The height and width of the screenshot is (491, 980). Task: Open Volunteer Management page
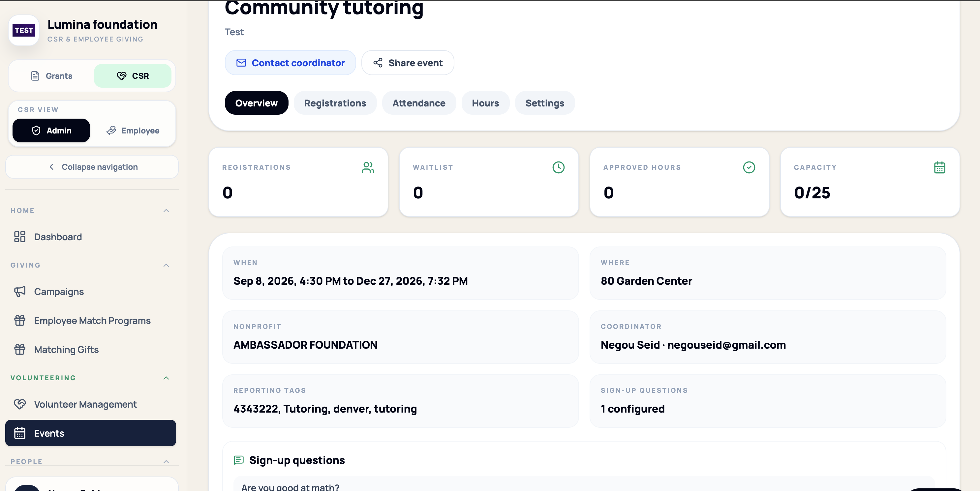click(x=91, y=404)
